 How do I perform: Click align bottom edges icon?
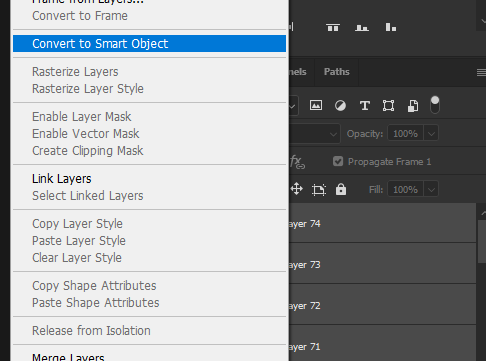362,27
